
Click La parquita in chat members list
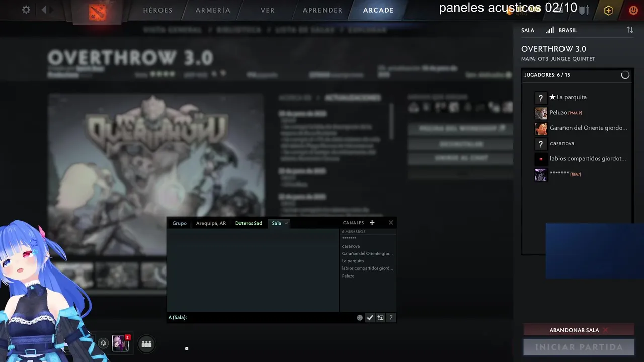click(353, 261)
